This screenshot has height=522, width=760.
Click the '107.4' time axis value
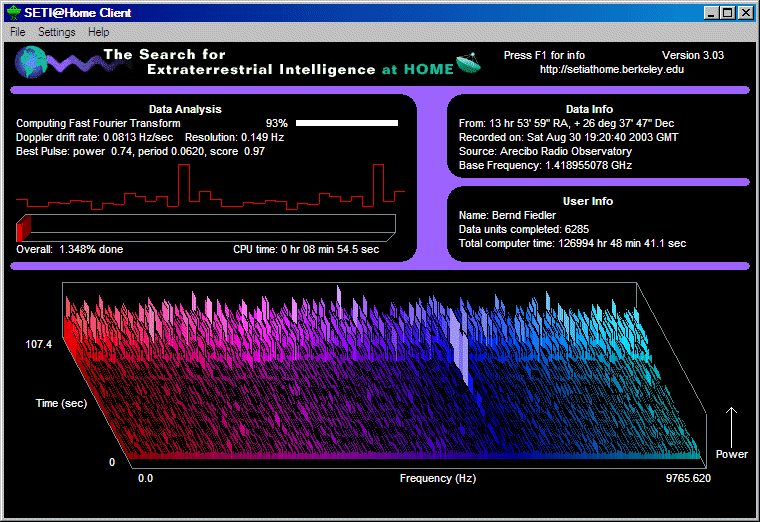[38, 345]
